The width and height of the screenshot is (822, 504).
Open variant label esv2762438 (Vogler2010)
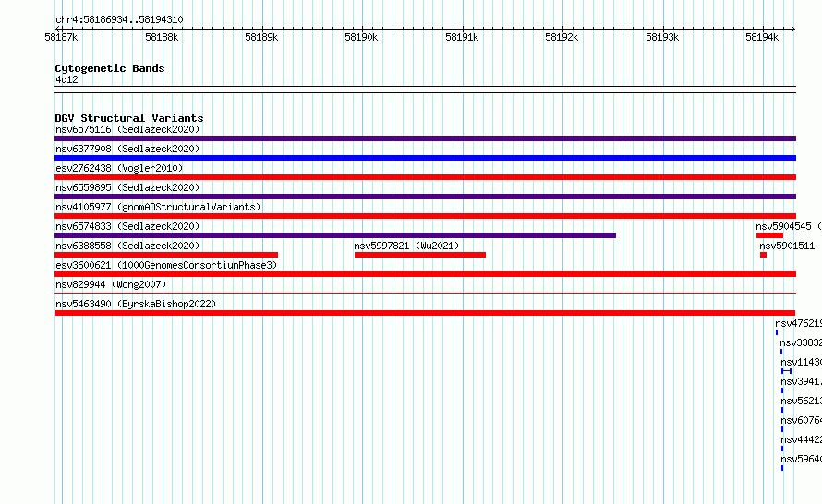119,168
